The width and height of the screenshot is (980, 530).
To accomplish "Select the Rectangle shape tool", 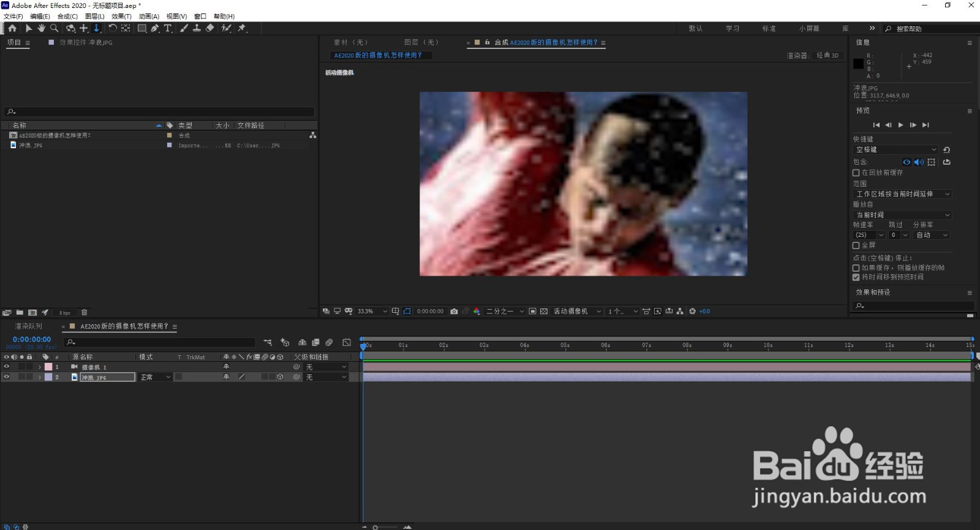I will coord(142,28).
